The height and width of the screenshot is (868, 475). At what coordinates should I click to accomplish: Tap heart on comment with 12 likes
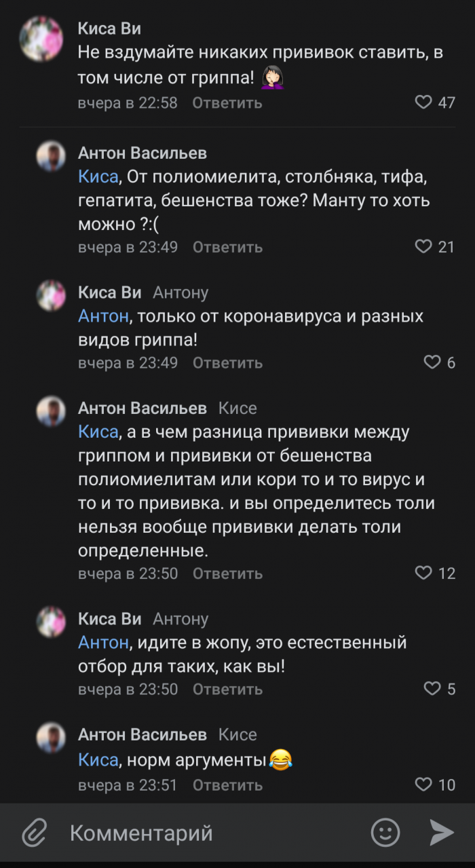pos(423,573)
